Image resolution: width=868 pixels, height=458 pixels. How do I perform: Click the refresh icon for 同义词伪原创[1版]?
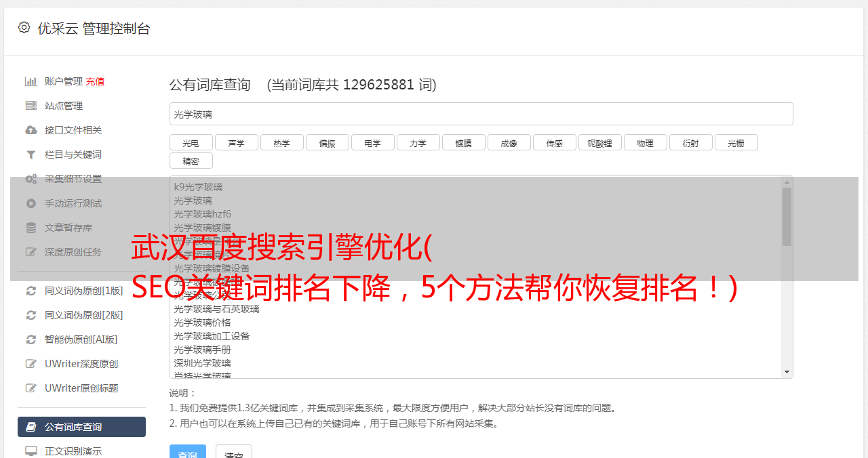[31, 291]
